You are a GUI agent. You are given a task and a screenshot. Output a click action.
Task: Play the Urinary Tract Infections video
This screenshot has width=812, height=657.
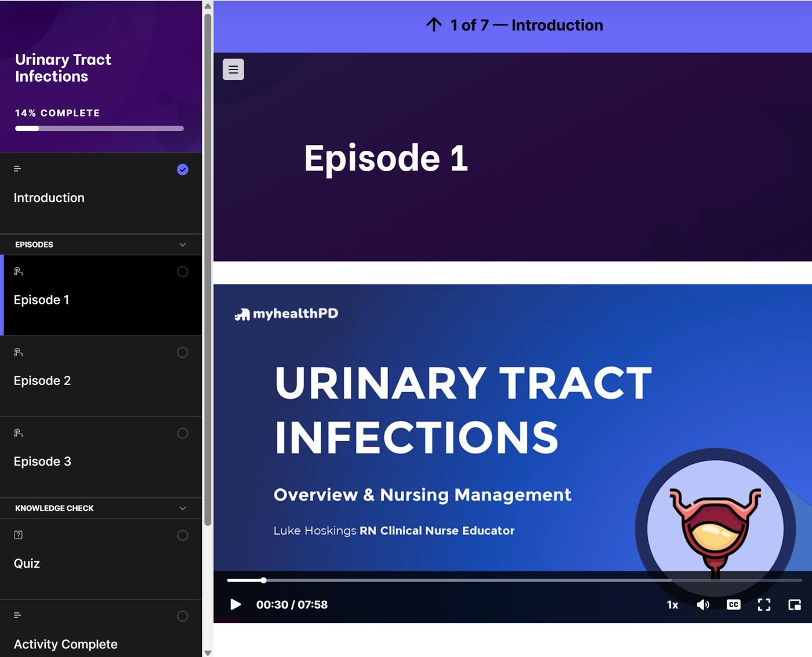(x=235, y=605)
